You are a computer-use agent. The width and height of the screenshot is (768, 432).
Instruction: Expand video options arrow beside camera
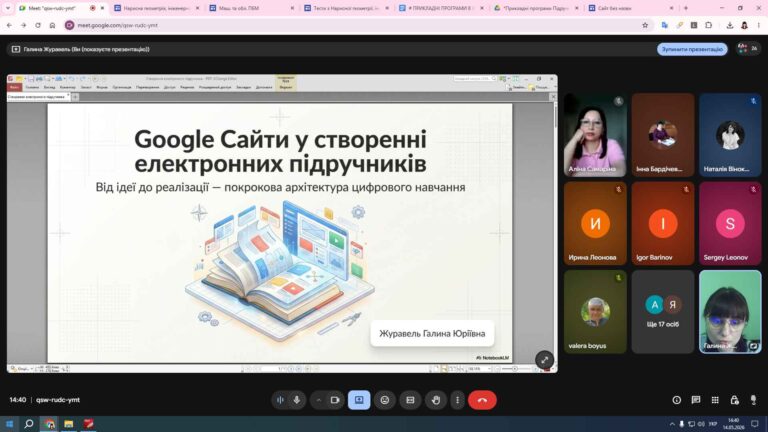(318, 400)
